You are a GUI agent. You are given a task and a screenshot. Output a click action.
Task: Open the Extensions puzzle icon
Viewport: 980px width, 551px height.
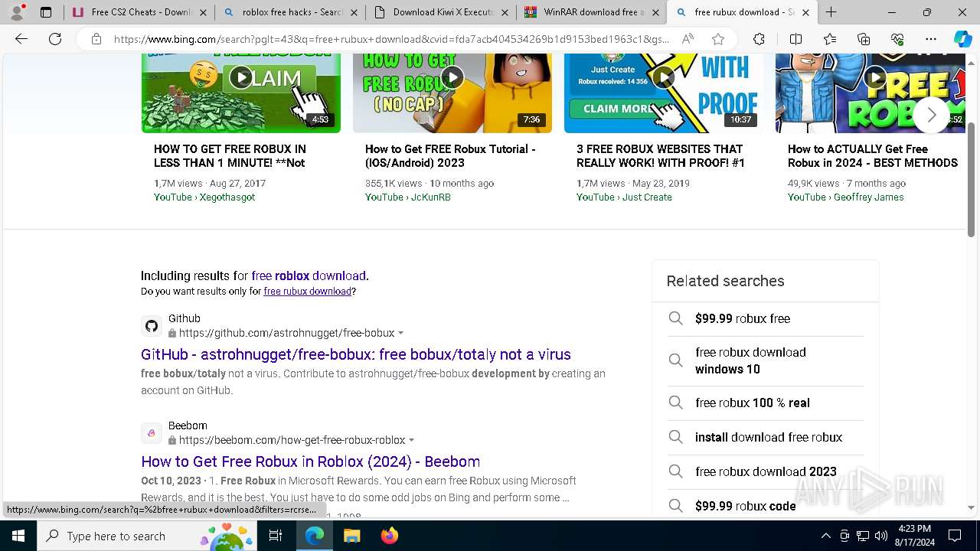759,39
